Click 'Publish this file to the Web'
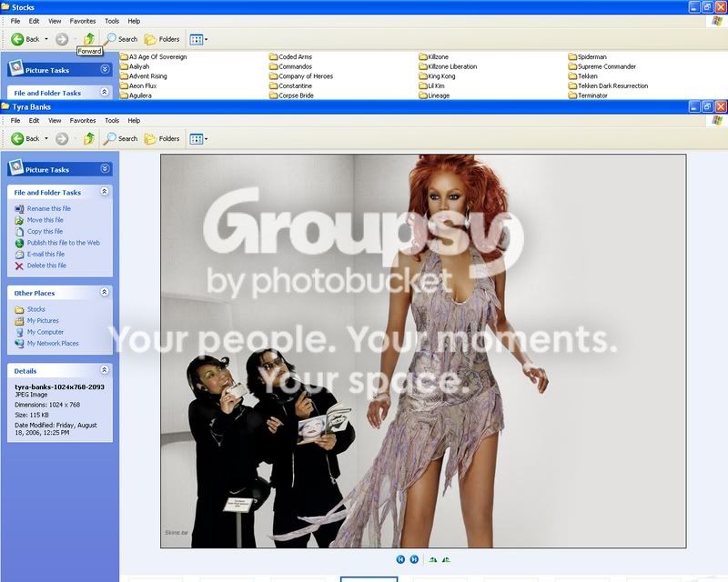 click(63, 243)
